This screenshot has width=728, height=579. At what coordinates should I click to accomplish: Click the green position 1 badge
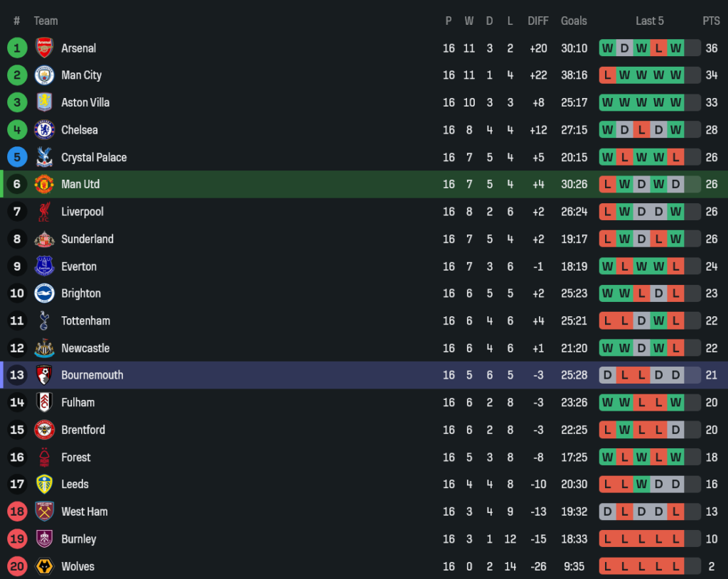tap(17, 48)
